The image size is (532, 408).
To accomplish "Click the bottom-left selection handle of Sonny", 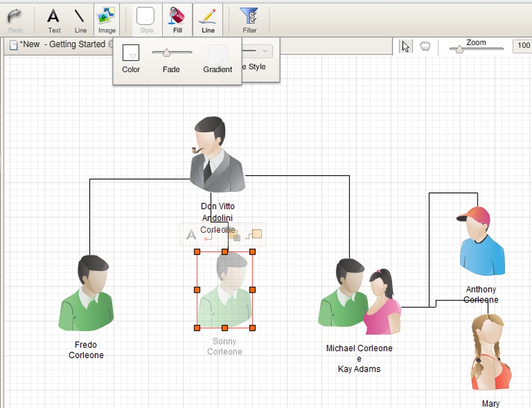I will [x=197, y=328].
